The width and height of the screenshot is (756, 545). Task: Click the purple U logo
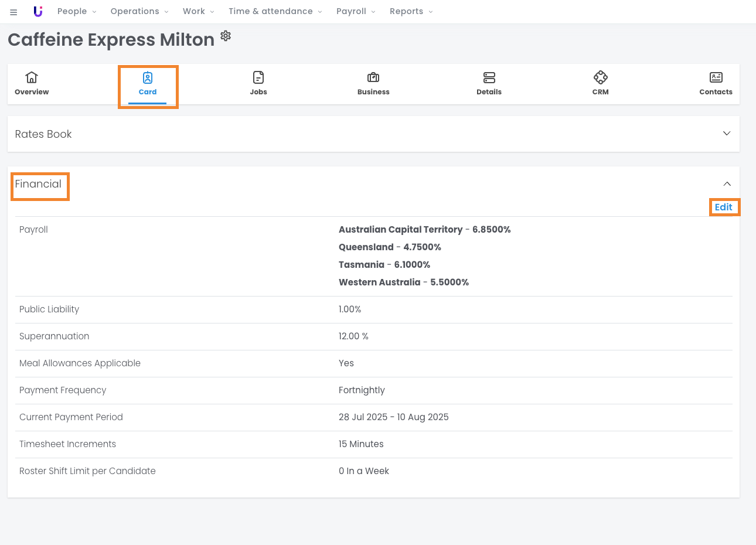coord(38,12)
